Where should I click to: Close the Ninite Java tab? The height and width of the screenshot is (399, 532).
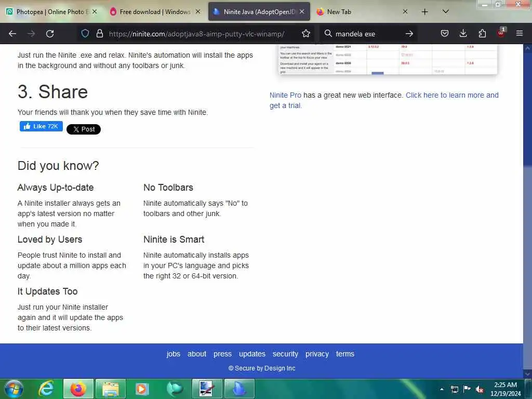(302, 11)
